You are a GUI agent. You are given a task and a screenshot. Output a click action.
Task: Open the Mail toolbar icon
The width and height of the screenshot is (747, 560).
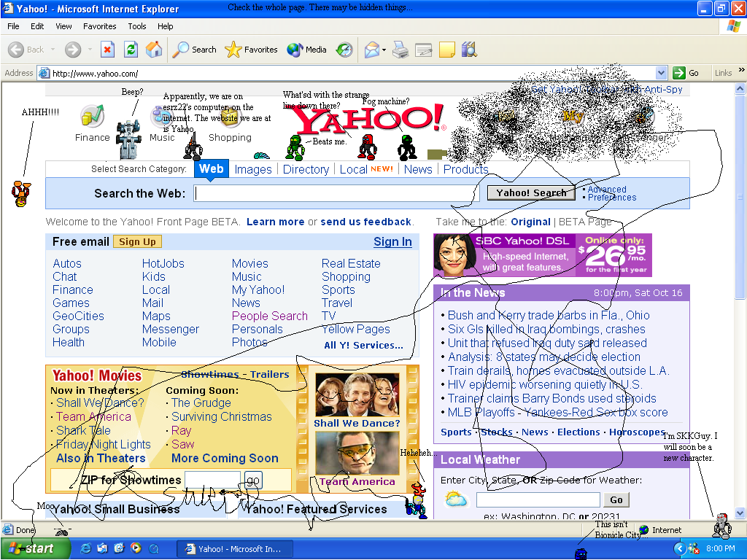(371, 50)
